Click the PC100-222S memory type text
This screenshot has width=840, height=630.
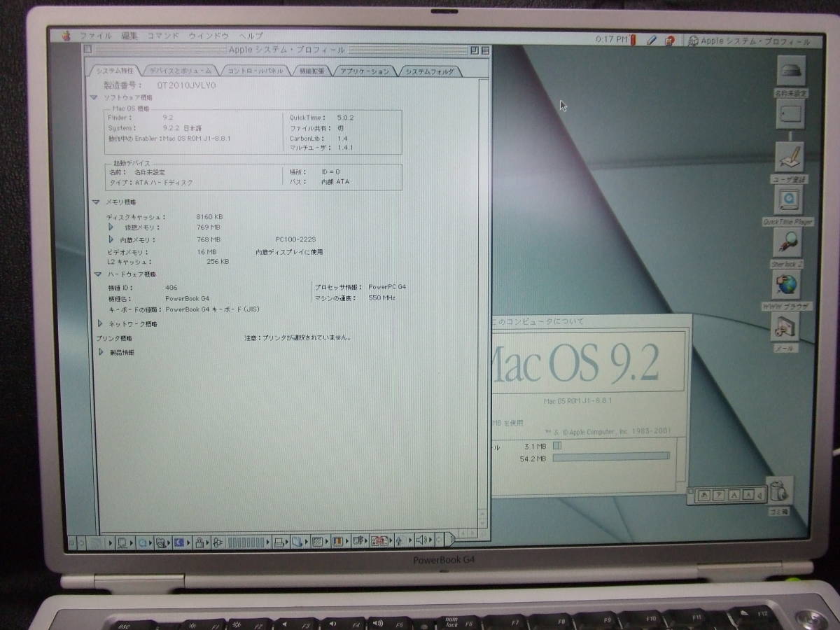(x=296, y=239)
